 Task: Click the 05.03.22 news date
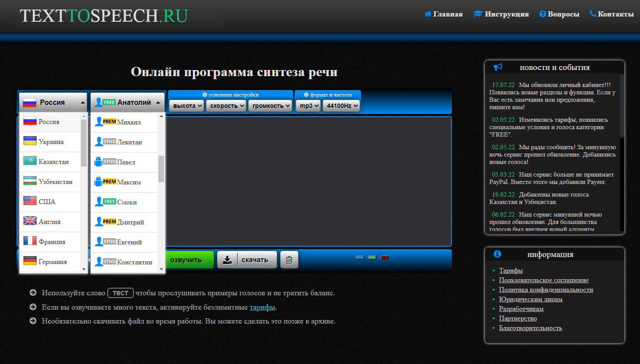click(x=503, y=174)
